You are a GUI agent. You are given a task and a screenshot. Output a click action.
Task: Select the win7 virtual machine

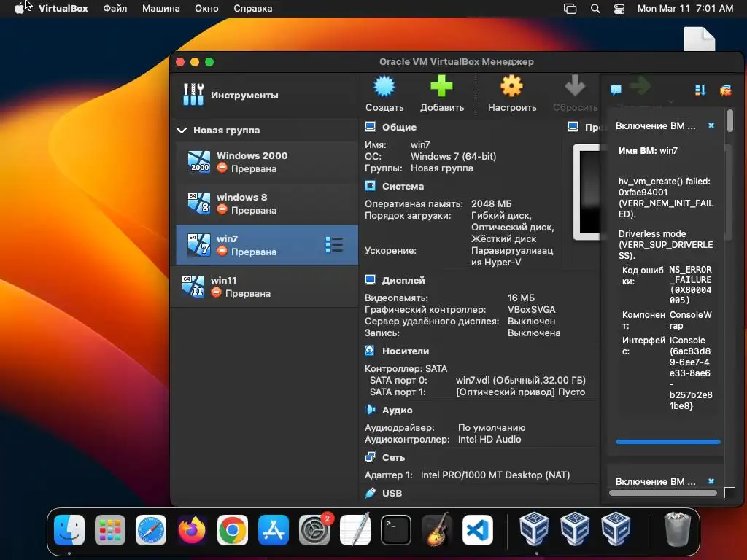[x=267, y=245]
